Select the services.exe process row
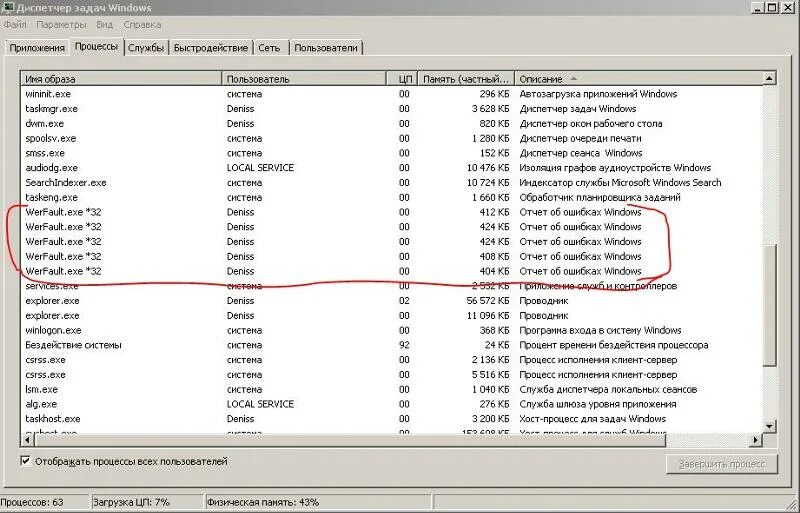This screenshot has height=513, width=800. (392, 286)
